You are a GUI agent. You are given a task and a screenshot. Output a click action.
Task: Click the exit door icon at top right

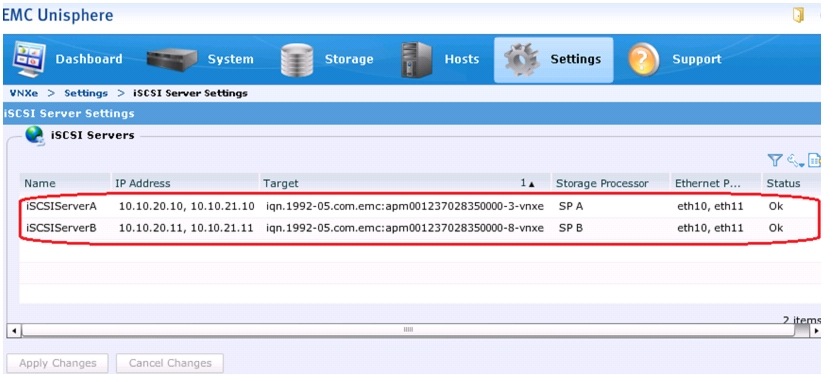click(x=798, y=15)
